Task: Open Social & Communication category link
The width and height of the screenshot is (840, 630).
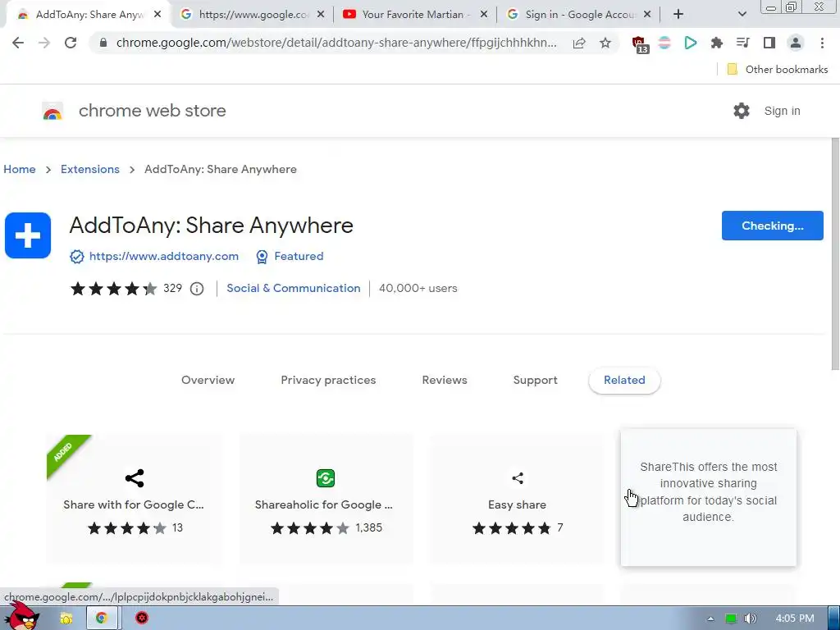Action: click(294, 288)
